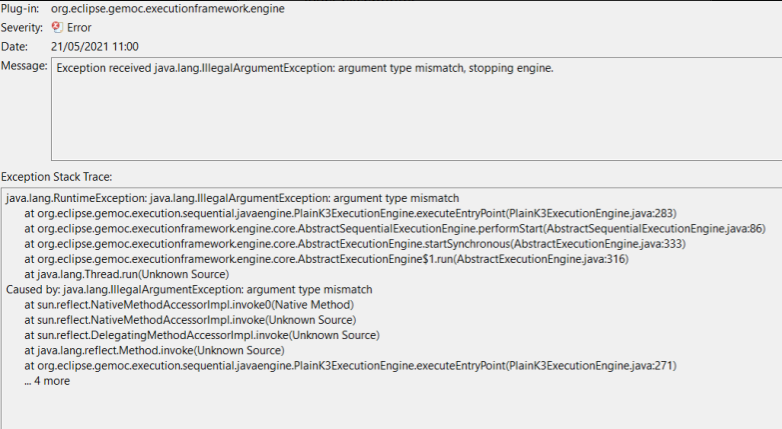Click the 'Message:' label
Screen dimensions: 782x429
(24, 65)
